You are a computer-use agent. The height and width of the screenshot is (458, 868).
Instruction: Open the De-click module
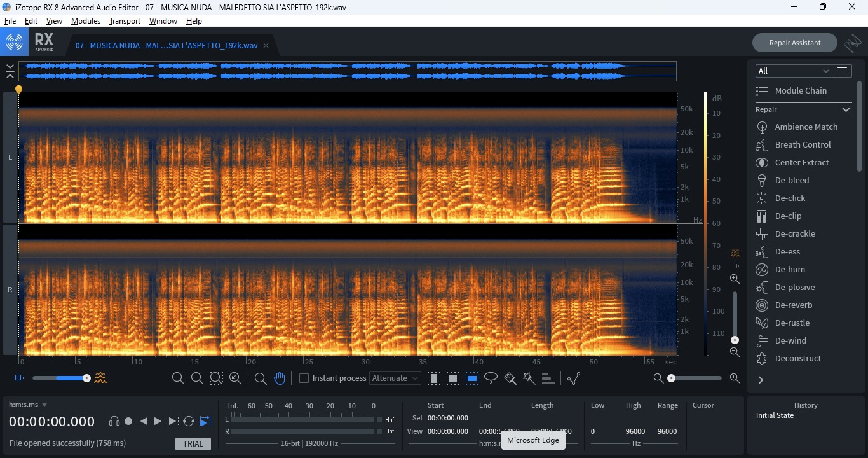[x=790, y=198]
